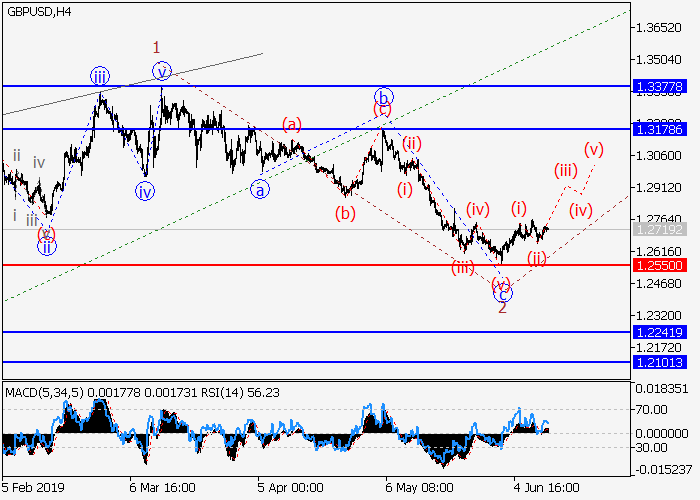Click the circled blue b wave label
The height and width of the screenshot is (500, 700).
(384, 98)
